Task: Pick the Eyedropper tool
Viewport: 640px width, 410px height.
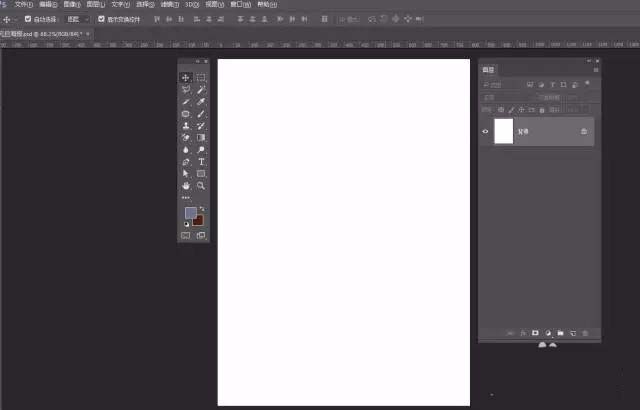Action: coord(201,102)
